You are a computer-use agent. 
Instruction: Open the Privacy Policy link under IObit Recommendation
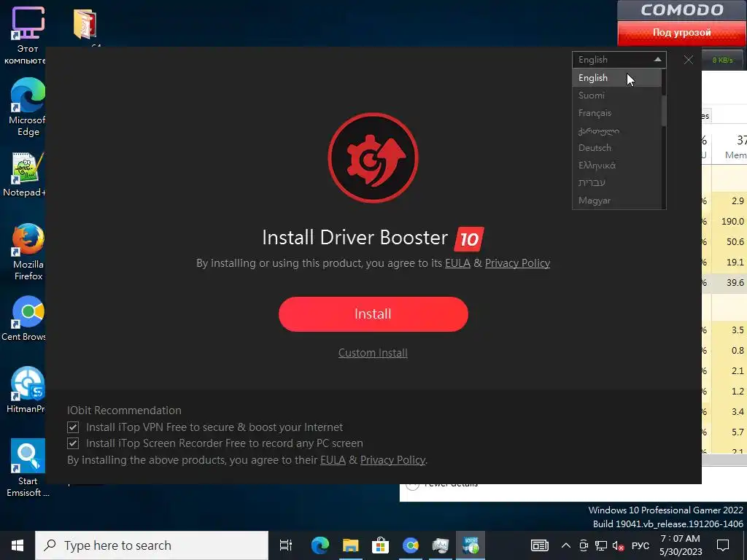pyautogui.click(x=392, y=459)
